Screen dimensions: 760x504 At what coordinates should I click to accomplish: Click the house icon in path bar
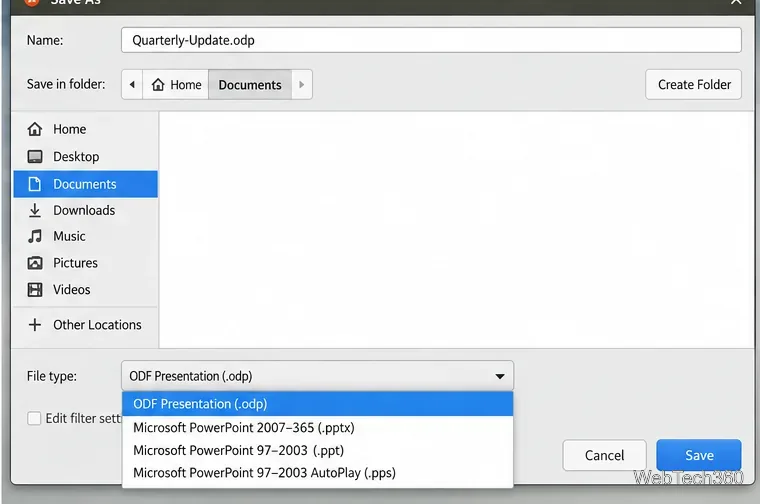click(x=158, y=85)
